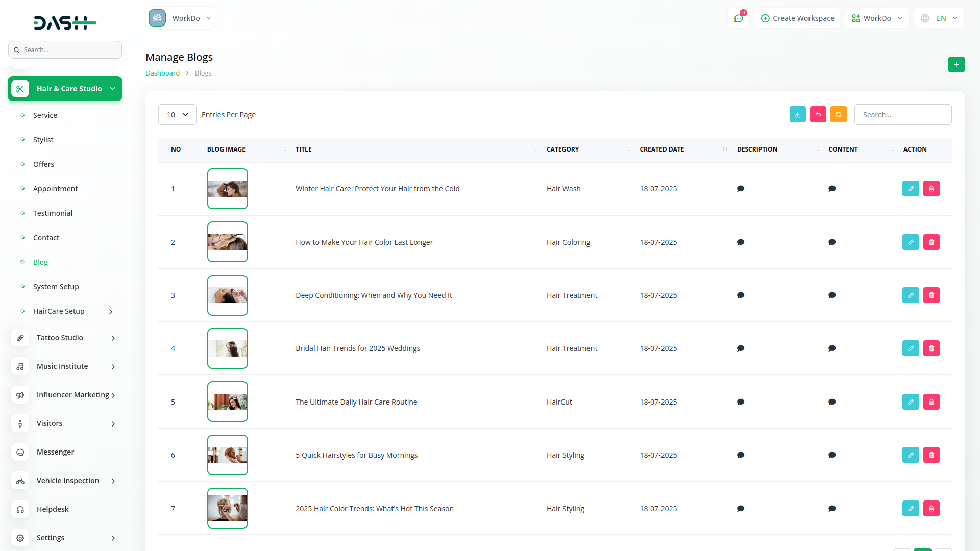Open the EN language dropdown

(939, 18)
